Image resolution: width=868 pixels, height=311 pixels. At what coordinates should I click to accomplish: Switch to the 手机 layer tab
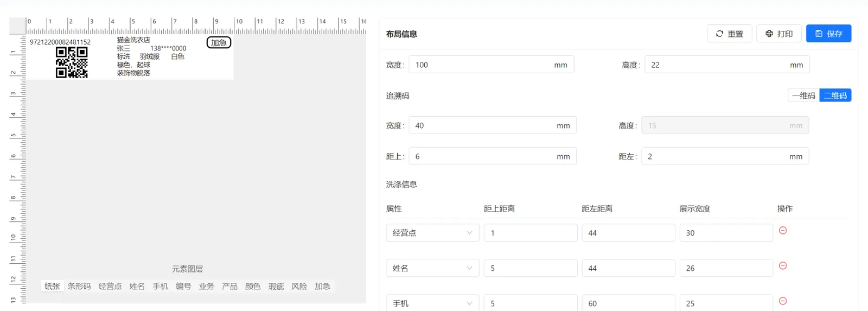click(x=161, y=286)
